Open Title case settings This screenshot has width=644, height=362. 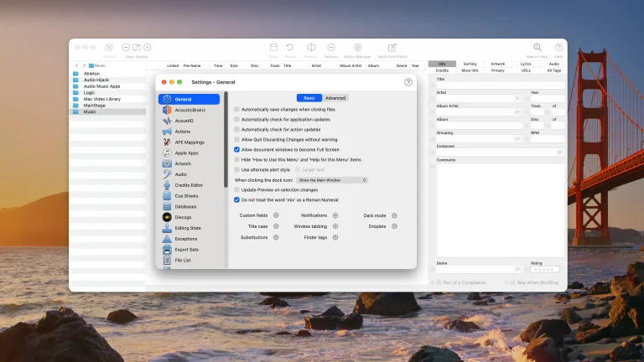276,226
